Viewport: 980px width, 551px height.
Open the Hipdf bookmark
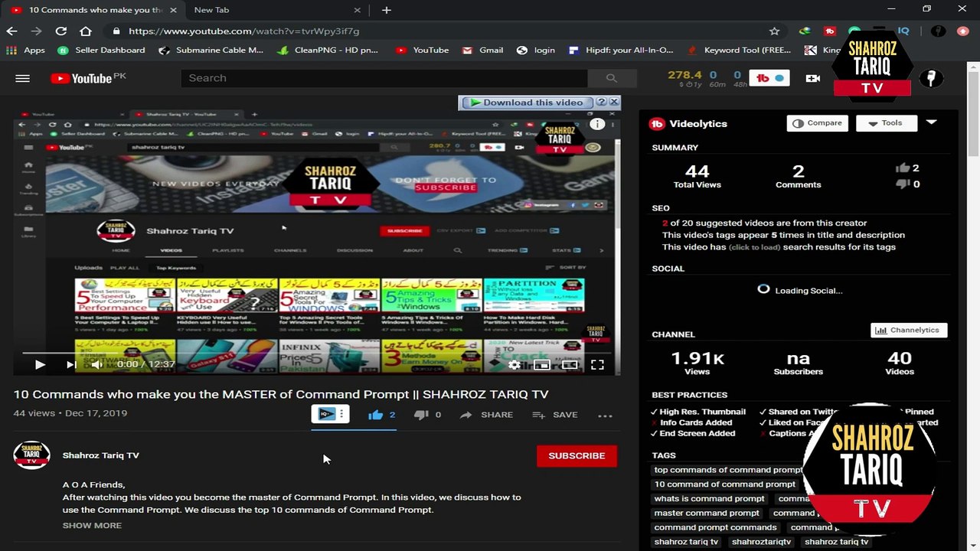(621, 51)
